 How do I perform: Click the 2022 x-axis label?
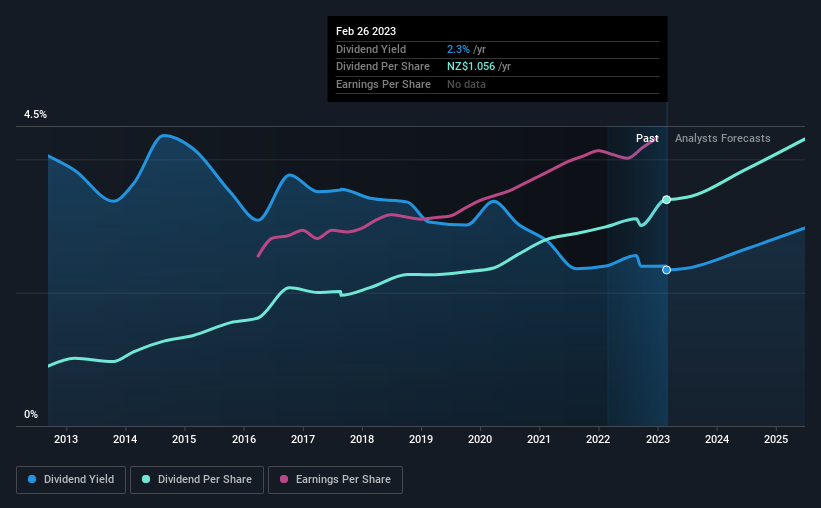point(598,439)
